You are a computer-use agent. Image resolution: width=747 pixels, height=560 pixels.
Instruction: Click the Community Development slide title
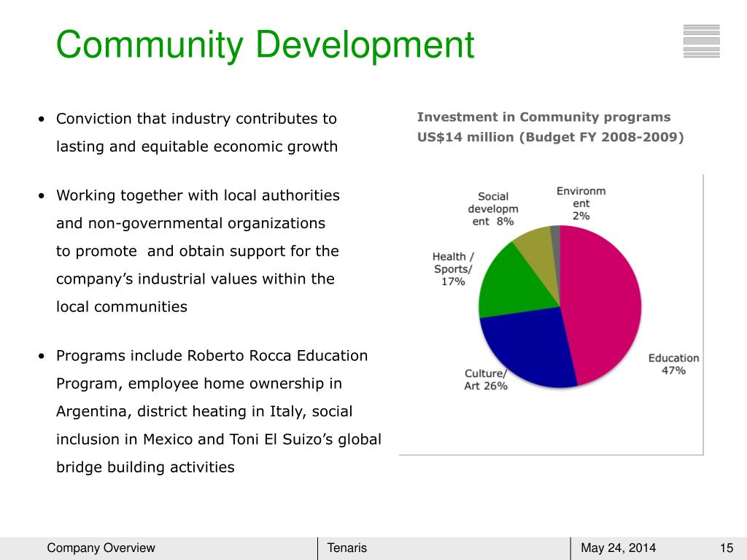(266, 45)
